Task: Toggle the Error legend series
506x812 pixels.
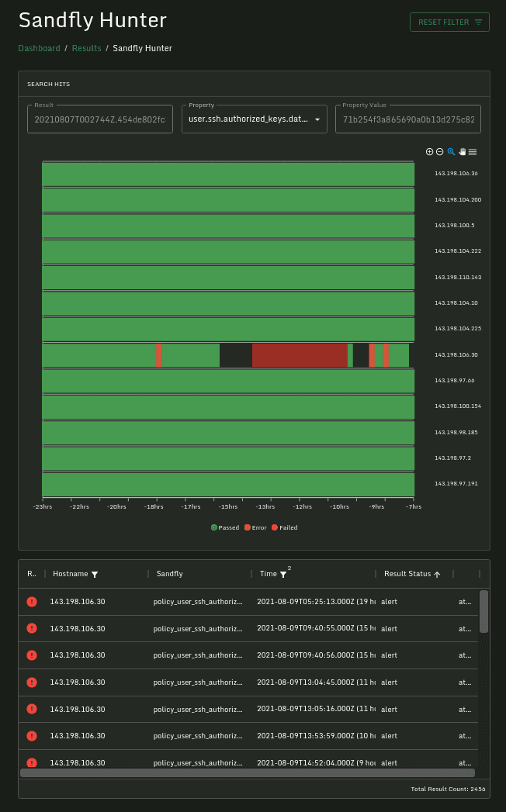Action: (255, 527)
